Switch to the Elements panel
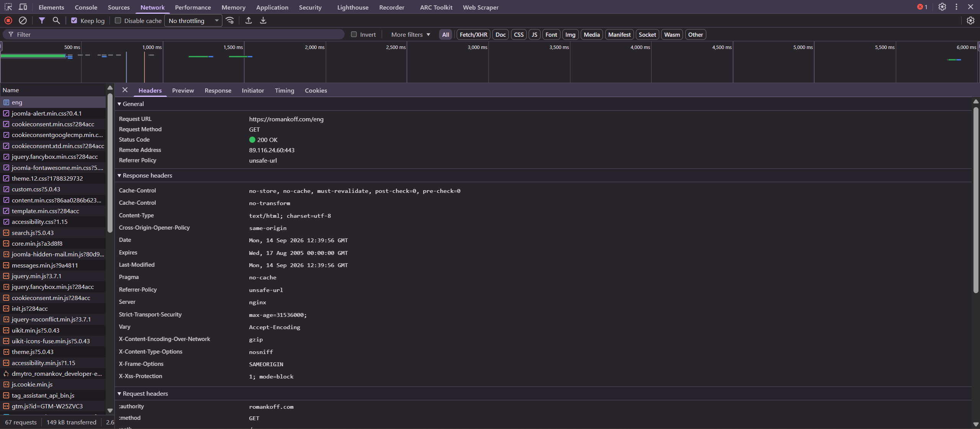Screen dimensions: 980x429 [x=51, y=7]
